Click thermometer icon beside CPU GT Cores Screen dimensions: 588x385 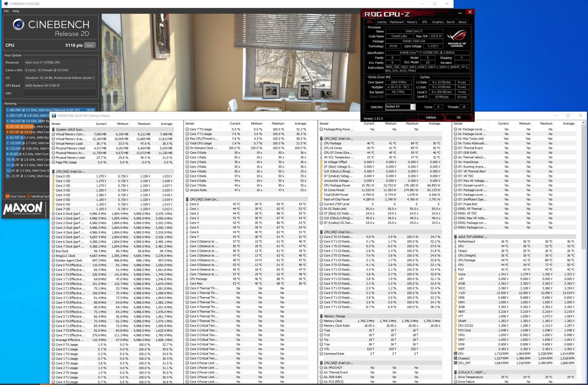coord(321,153)
